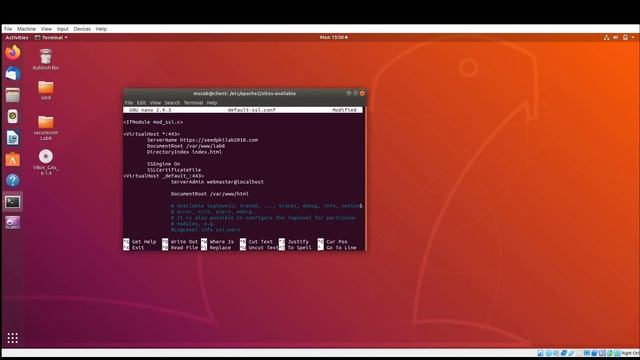Open the Rubbish Bin desktop icon
Viewport: 640px width, 360px height.
coord(46,59)
